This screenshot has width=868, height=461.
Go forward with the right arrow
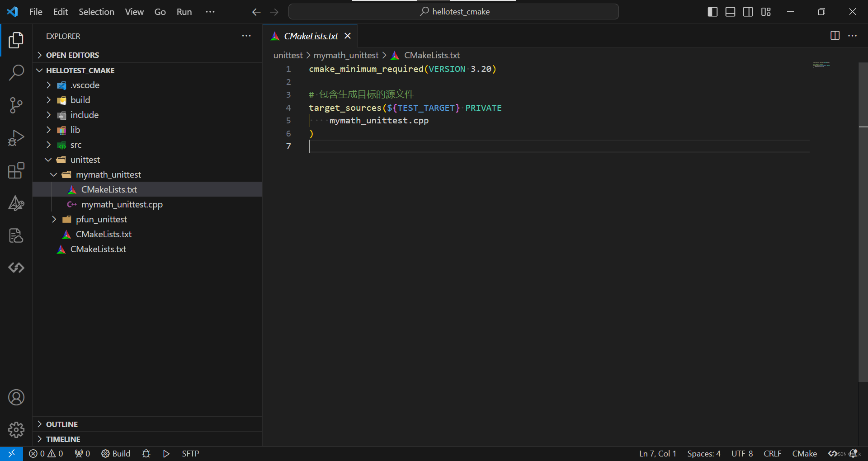tap(274, 12)
